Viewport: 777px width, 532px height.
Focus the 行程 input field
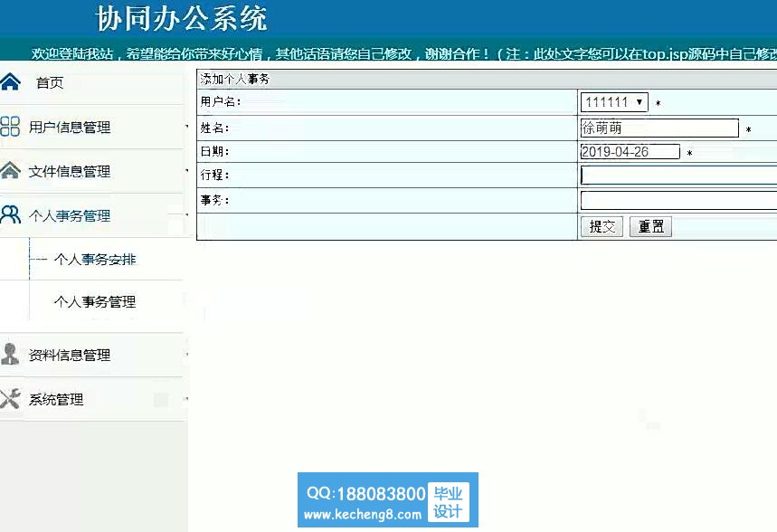679,175
